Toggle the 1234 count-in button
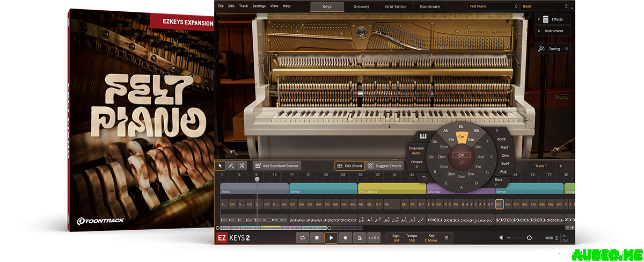644x262 pixels. pos(374,237)
